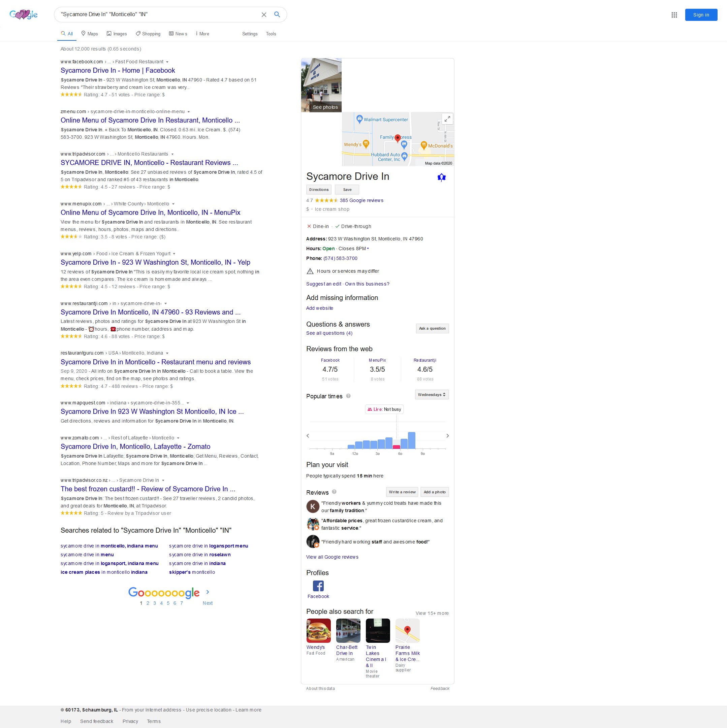The height and width of the screenshot is (728, 727).
Task: Expand Facebook result options arrow
Action: pyautogui.click(x=167, y=62)
